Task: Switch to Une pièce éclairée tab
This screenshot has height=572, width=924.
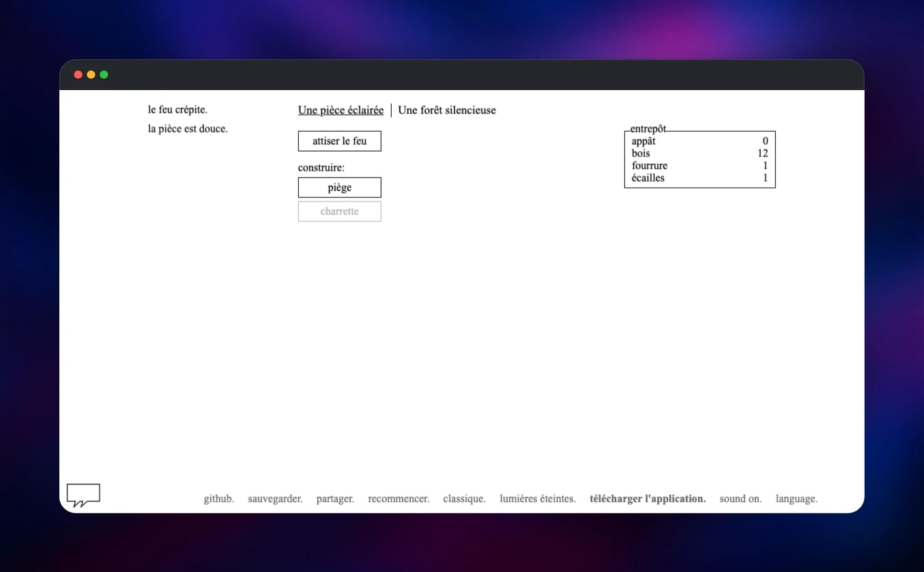Action: [x=341, y=110]
